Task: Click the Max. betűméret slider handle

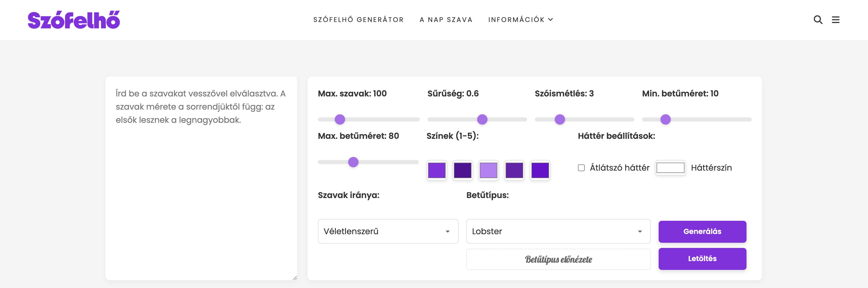Action: pos(353,162)
